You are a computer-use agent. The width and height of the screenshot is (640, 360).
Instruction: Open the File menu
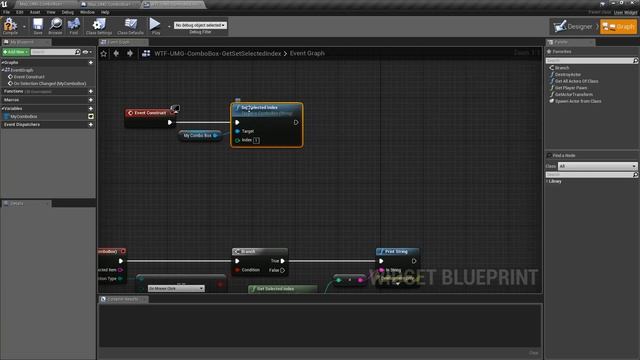(x=7, y=12)
